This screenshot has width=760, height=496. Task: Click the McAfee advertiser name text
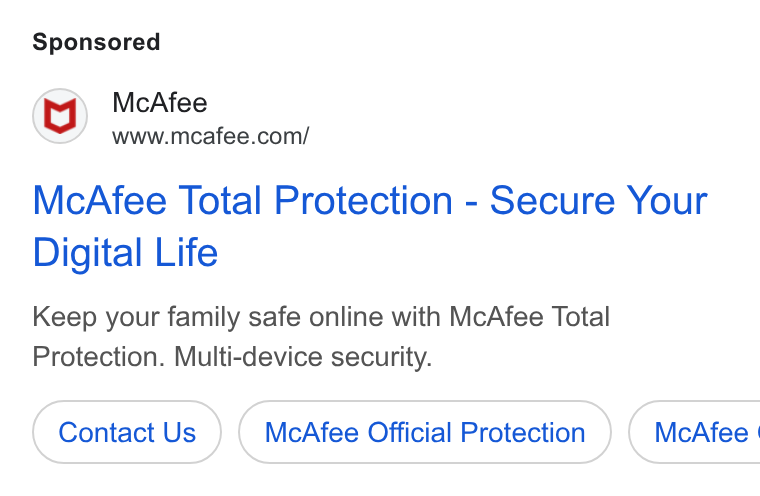159,103
